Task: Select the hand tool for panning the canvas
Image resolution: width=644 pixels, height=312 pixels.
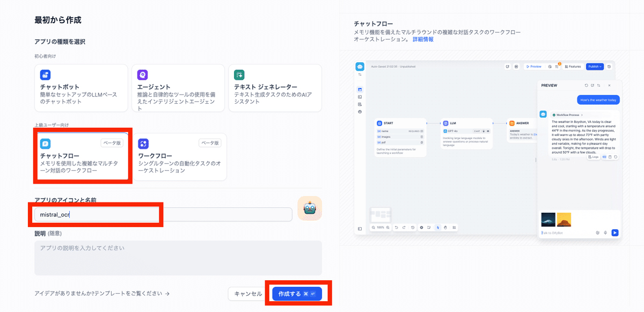Action: coord(445,228)
